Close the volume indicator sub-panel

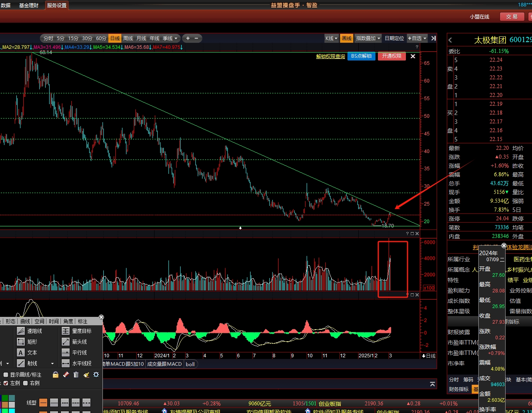[417, 234]
